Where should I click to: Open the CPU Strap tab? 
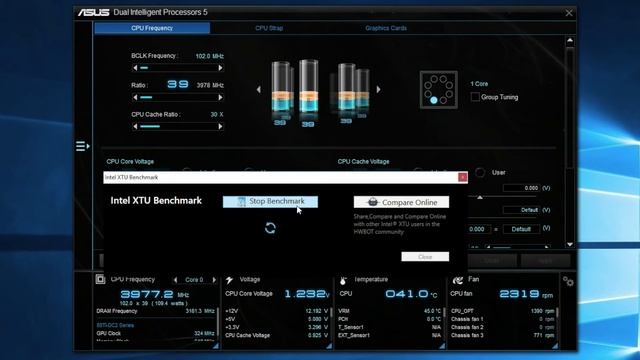[x=269, y=28]
